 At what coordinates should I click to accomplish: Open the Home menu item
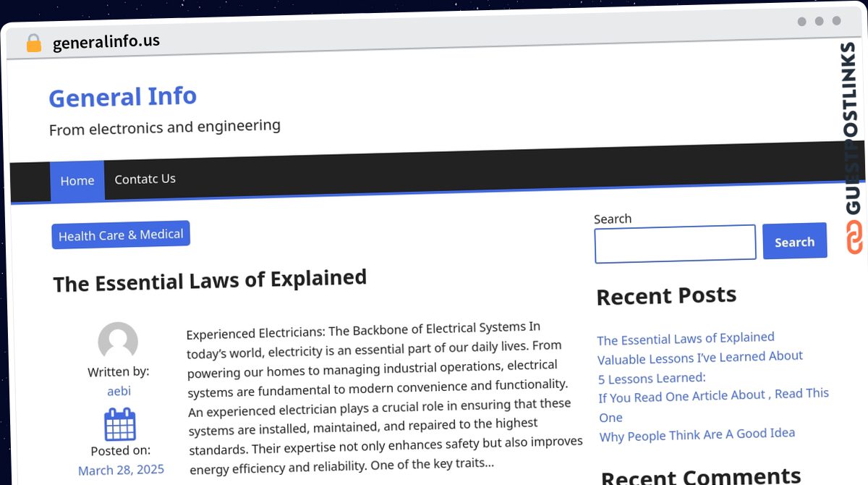point(77,180)
